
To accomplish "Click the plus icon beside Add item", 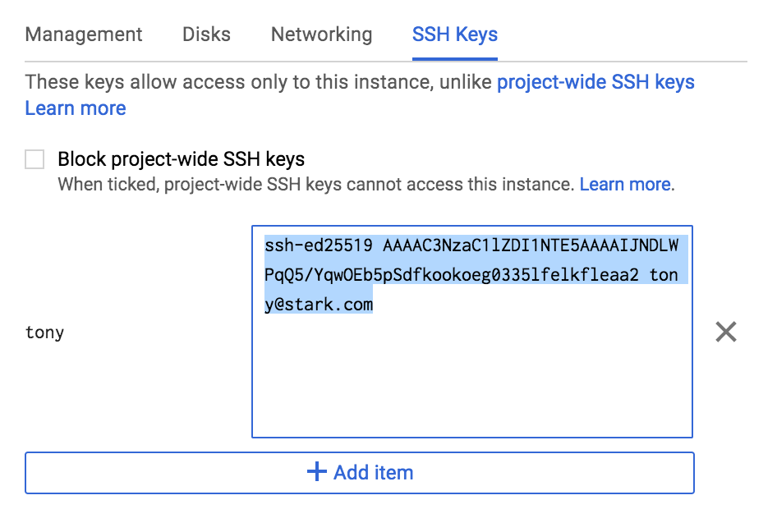I will coord(316,472).
